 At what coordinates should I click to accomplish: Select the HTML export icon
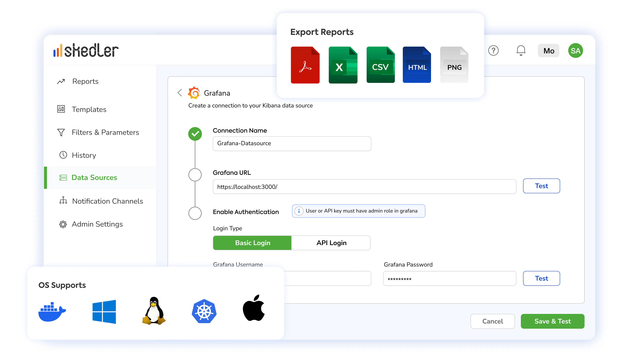[x=417, y=65]
